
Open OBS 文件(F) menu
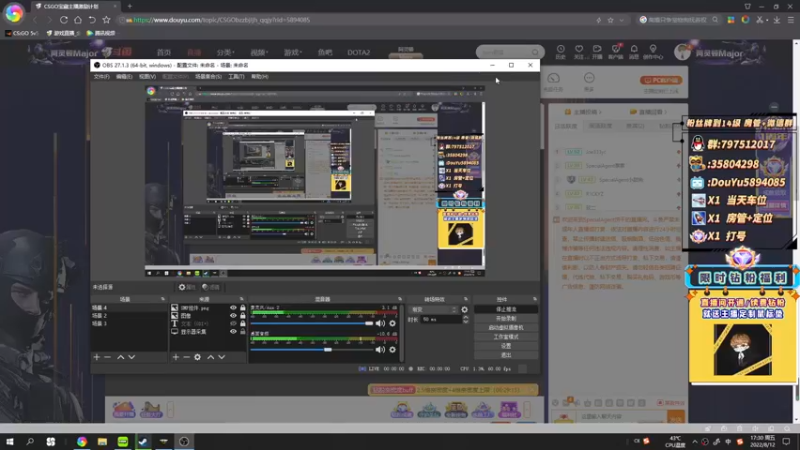(x=102, y=77)
